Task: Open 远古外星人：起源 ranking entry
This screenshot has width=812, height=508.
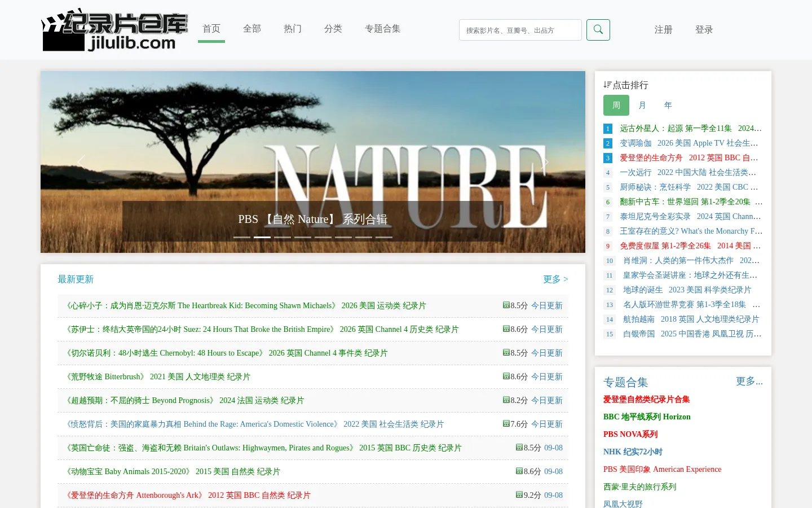Action: (x=691, y=129)
